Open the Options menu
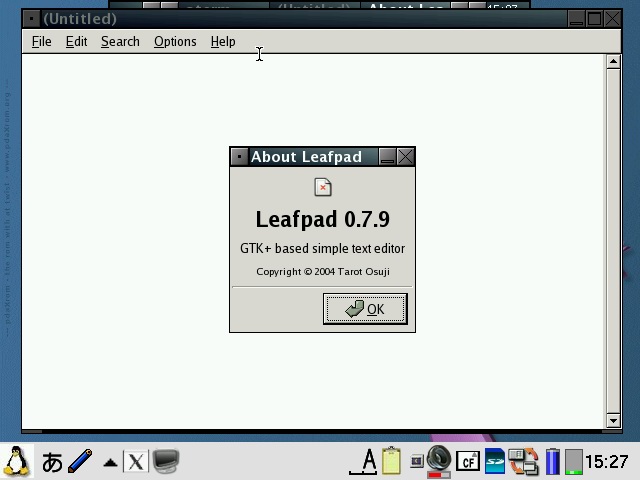This screenshot has width=640, height=480. (x=175, y=42)
